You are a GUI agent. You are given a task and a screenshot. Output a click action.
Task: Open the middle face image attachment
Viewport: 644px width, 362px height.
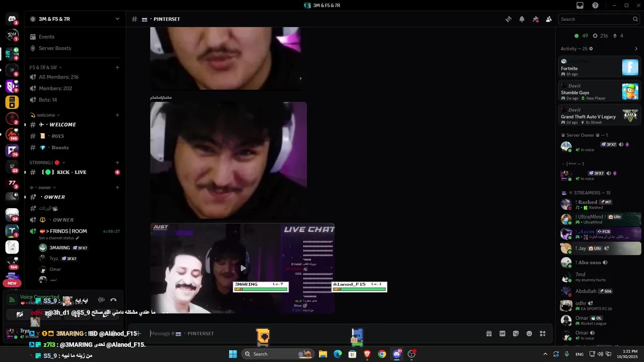click(x=228, y=160)
